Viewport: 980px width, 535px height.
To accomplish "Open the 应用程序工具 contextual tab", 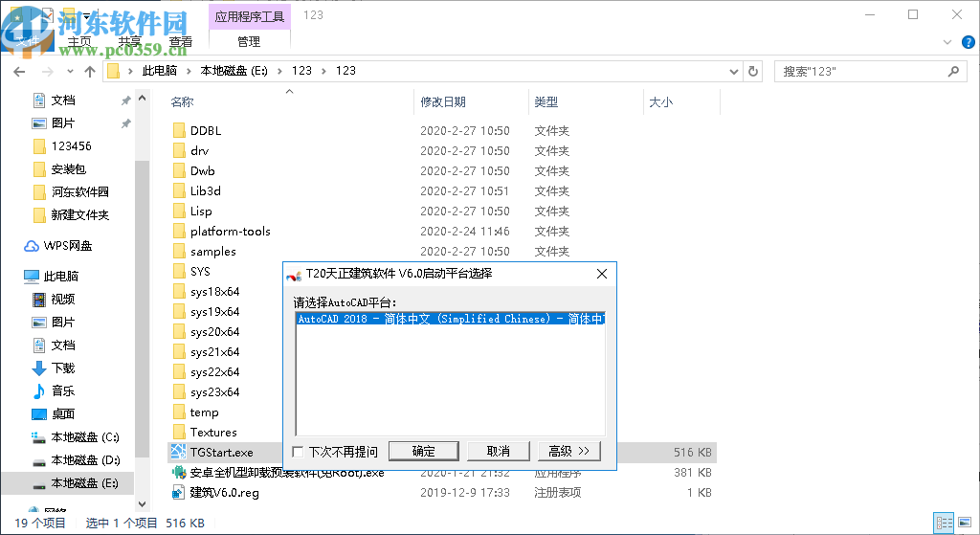I will [250, 16].
